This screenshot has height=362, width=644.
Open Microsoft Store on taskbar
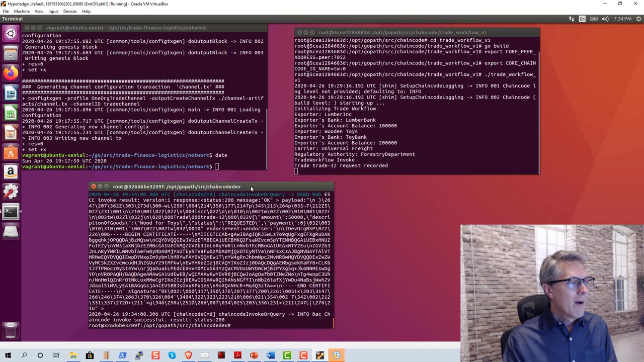pos(90,355)
